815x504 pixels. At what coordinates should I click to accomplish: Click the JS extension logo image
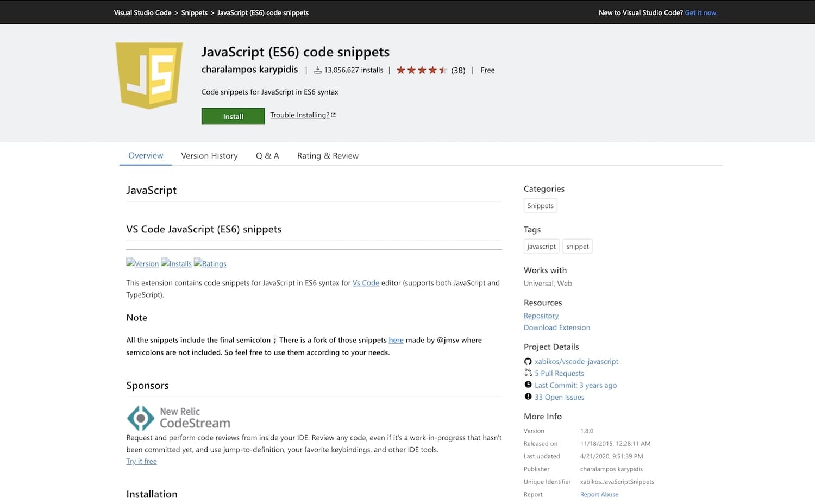tap(149, 75)
